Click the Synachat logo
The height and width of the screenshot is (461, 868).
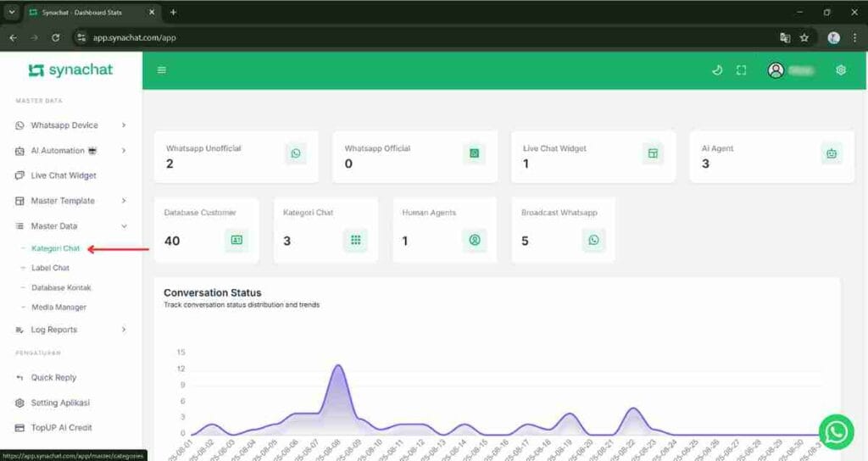70,70
